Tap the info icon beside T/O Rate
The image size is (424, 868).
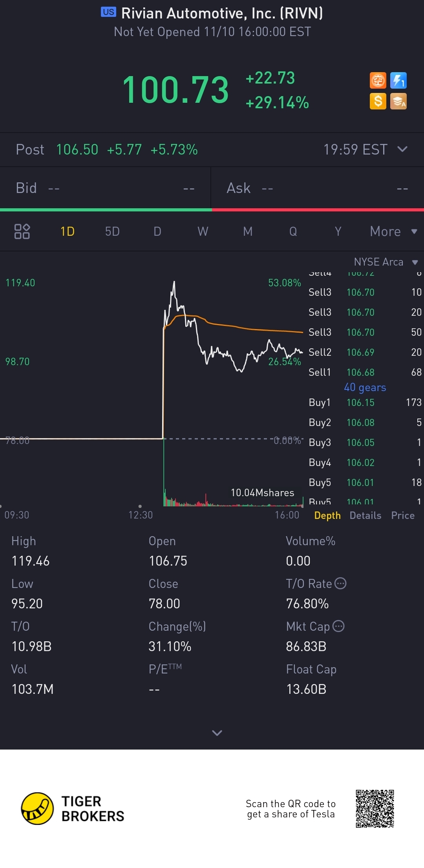(340, 583)
